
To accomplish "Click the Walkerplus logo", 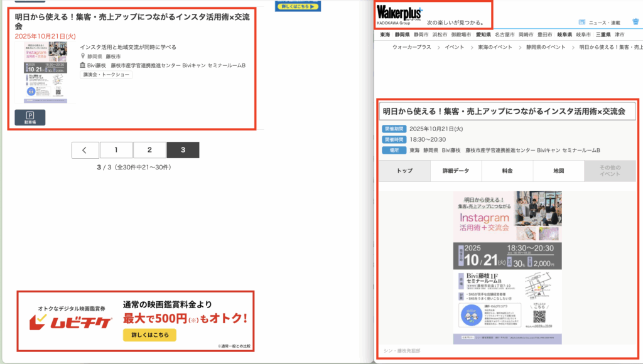I will point(399,12).
